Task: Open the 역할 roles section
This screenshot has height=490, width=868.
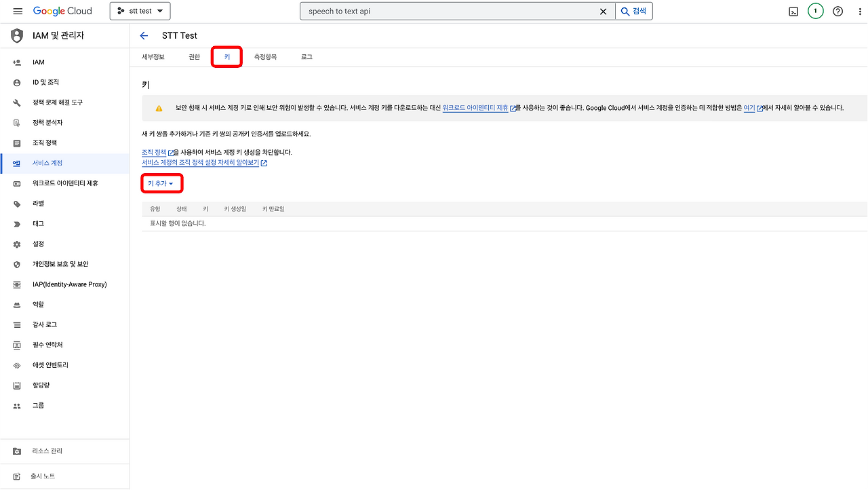Action: coord(39,304)
